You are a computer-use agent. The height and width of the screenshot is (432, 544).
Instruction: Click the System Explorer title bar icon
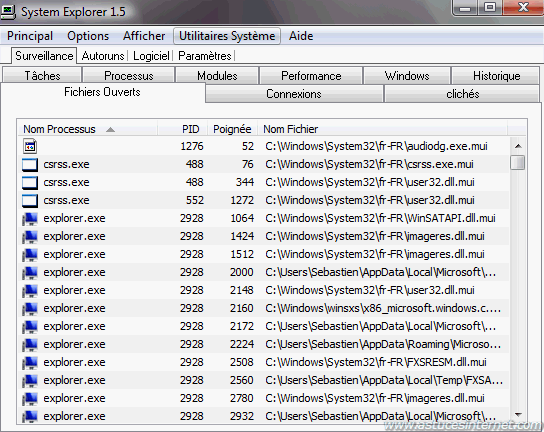[8, 12]
